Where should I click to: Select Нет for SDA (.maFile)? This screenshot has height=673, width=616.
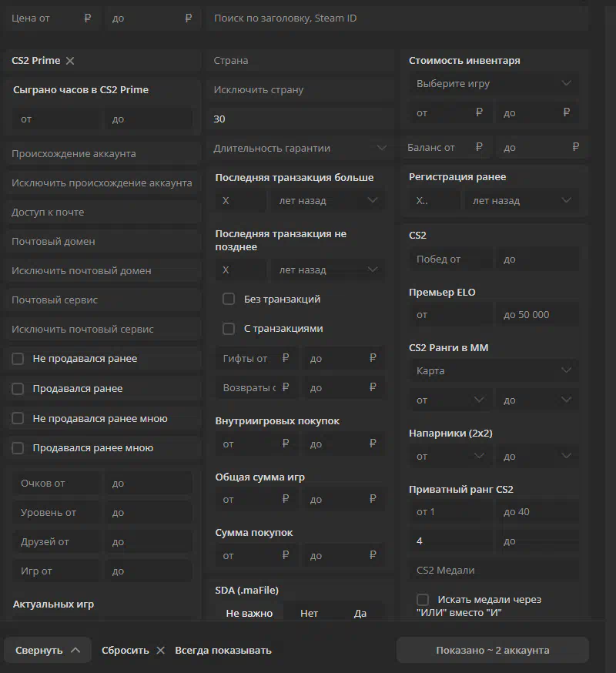click(x=309, y=614)
